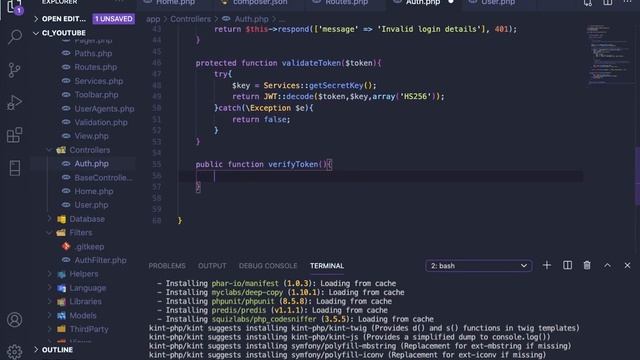
Task: Expand the Open Editors section
Action: pyautogui.click(x=64, y=19)
